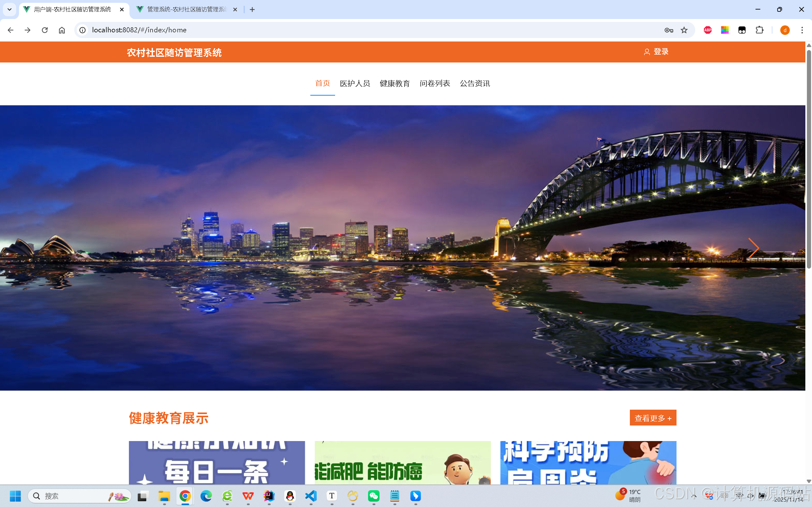Open the 健康教育 menu item
The width and height of the screenshot is (812, 507).
(395, 83)
